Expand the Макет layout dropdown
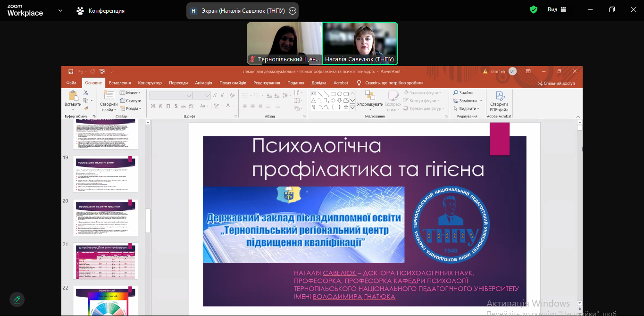Screen dimensions: 644x316 tap(130, 93)
